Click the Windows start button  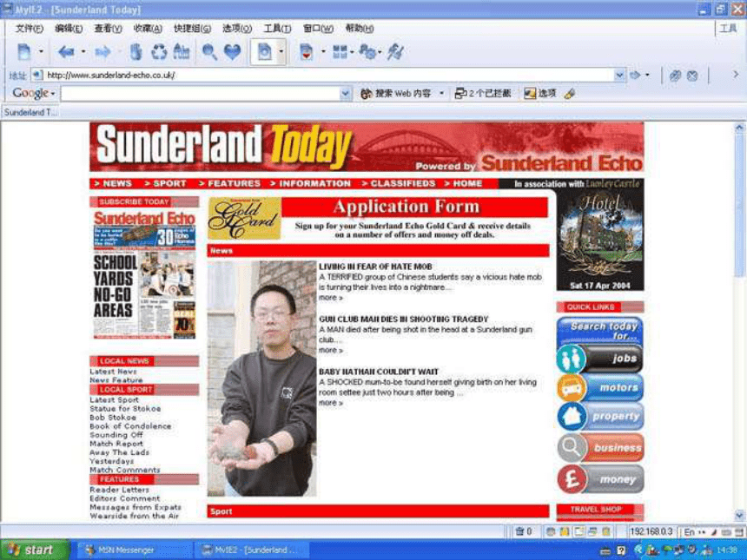pyautogui.click(x=34, y=550)
